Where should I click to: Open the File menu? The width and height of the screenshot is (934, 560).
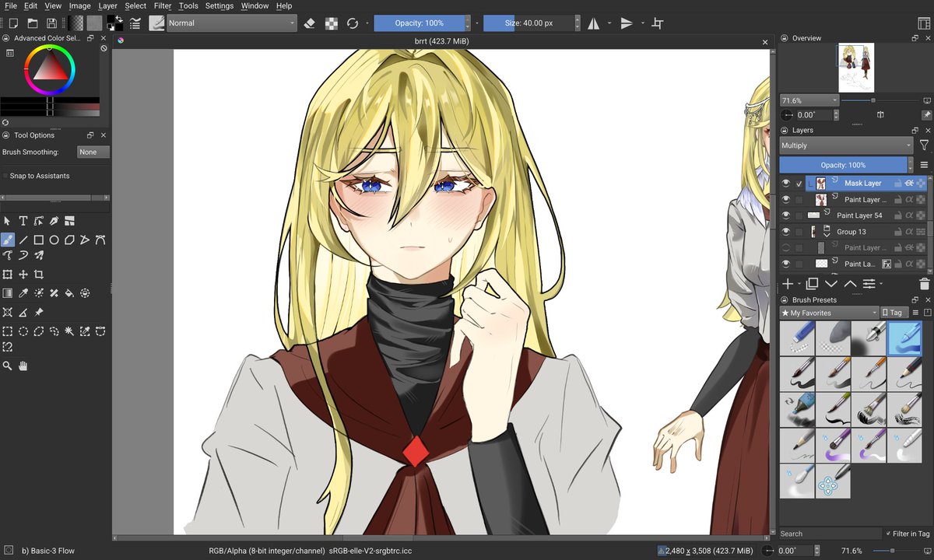point(11,5)
